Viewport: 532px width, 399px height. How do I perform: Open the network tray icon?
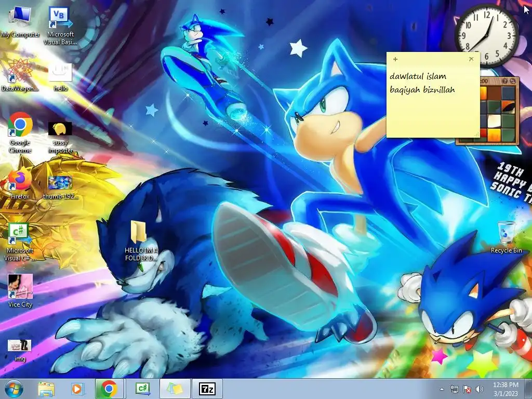(x=454, y=389)
